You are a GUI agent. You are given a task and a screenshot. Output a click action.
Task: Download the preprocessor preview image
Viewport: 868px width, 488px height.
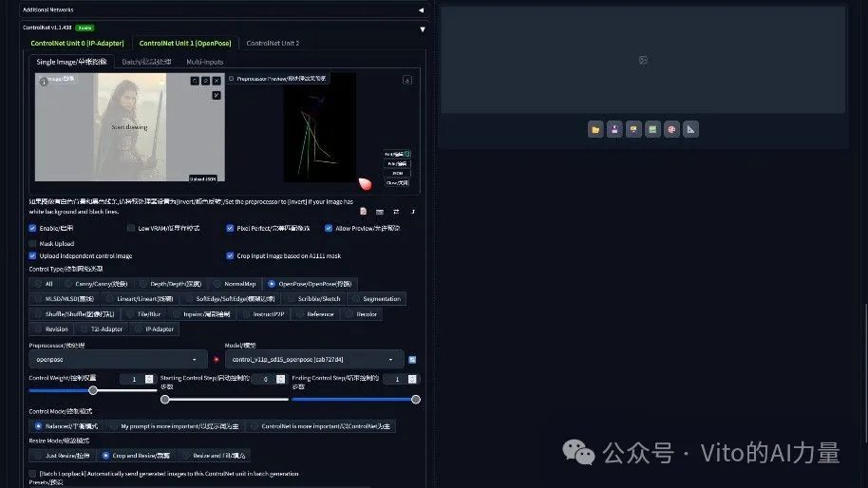point(406,81)
